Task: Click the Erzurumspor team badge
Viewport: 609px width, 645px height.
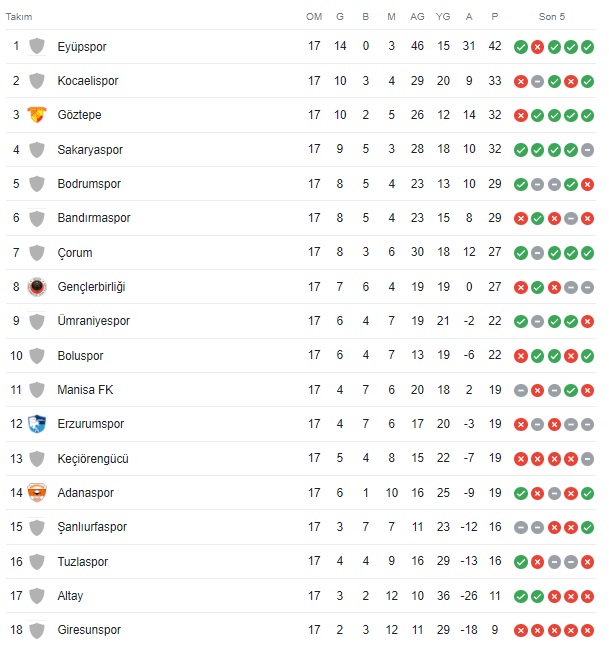Action: point(37,424)
